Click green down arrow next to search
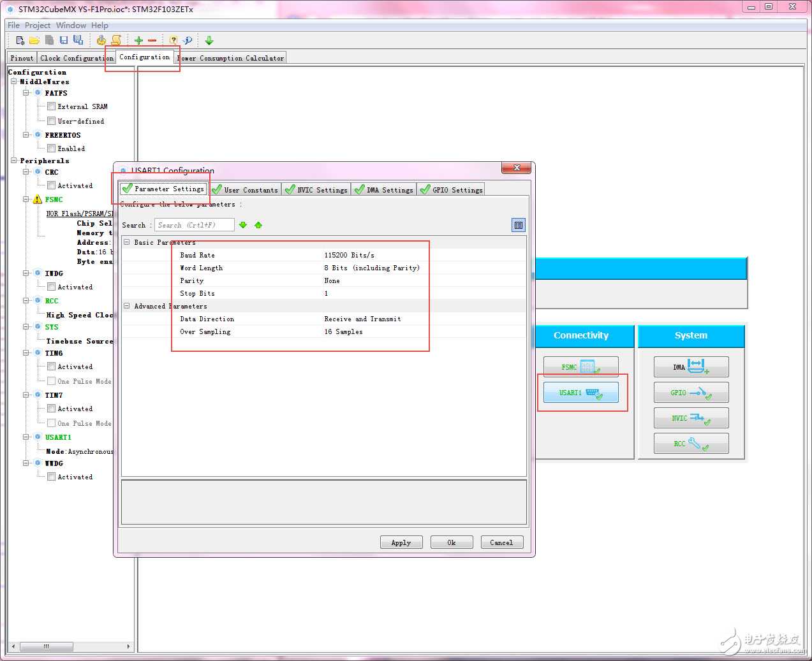Viewport: 812px width, 661px height. 243,225
